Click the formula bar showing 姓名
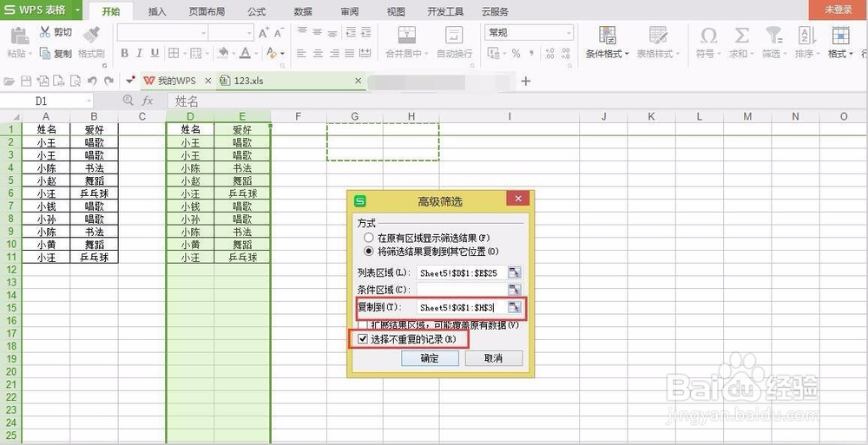The height and width of the screenshot is (445, 868). 517,101
